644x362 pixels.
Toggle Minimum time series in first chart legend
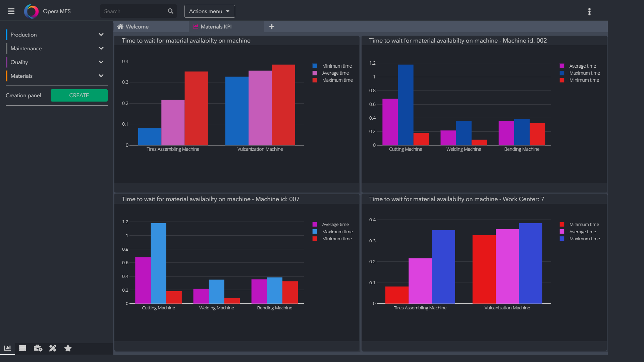tap(336, 66)
